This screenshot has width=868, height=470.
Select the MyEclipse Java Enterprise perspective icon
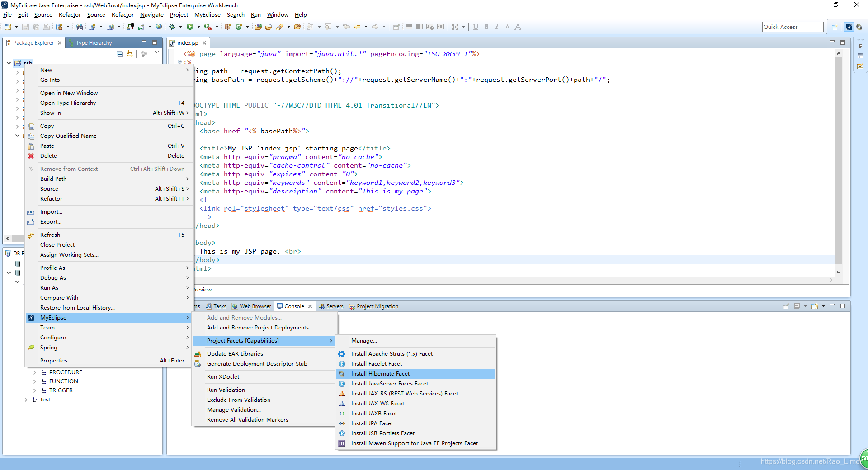[x=849, y=27]
